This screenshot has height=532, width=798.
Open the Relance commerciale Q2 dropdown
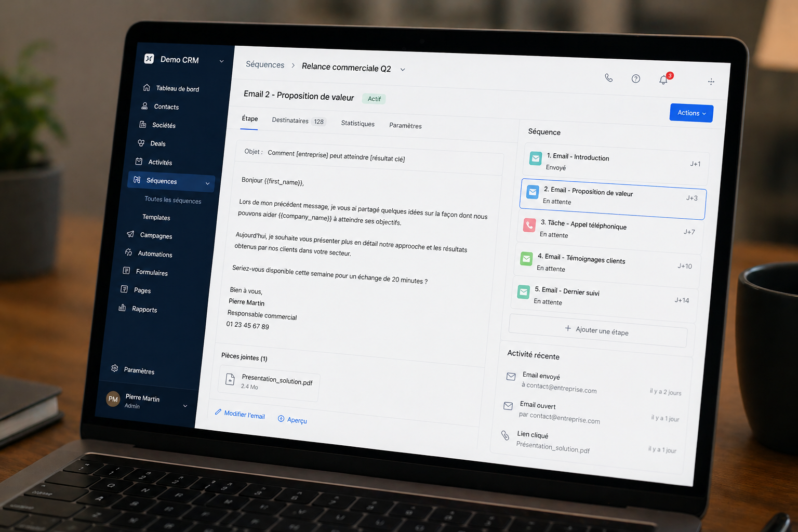point(403,69)
